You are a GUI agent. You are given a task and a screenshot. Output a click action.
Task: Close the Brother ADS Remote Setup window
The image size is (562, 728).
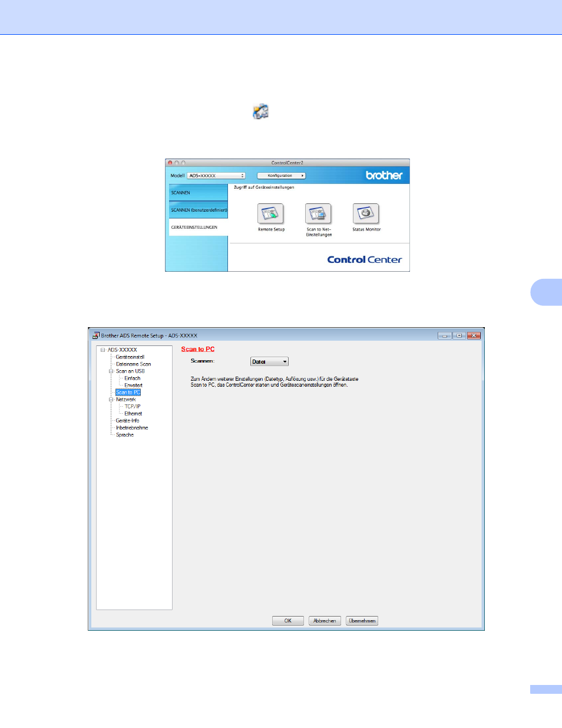[x=474, y=335]
